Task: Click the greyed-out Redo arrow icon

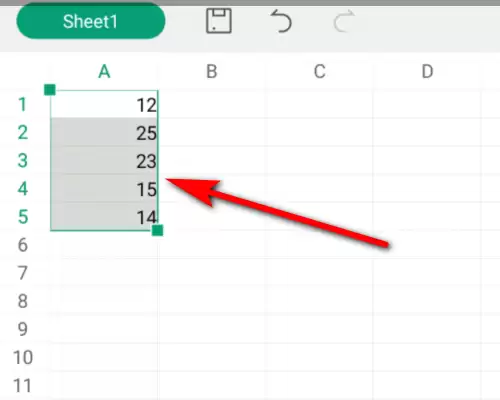Action: [343, 21]
